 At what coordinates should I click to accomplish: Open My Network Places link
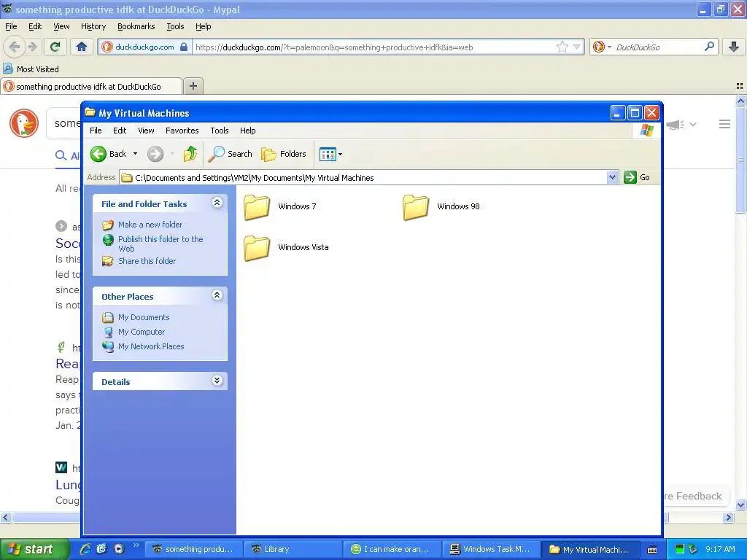click(x=151, y=346)
